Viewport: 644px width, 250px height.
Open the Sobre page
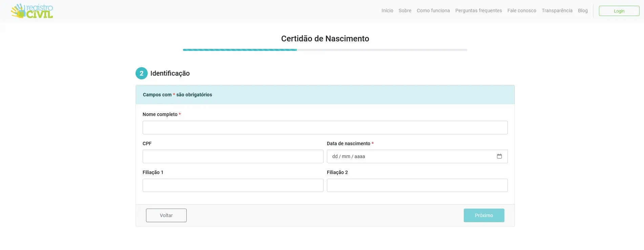(405, 11)
